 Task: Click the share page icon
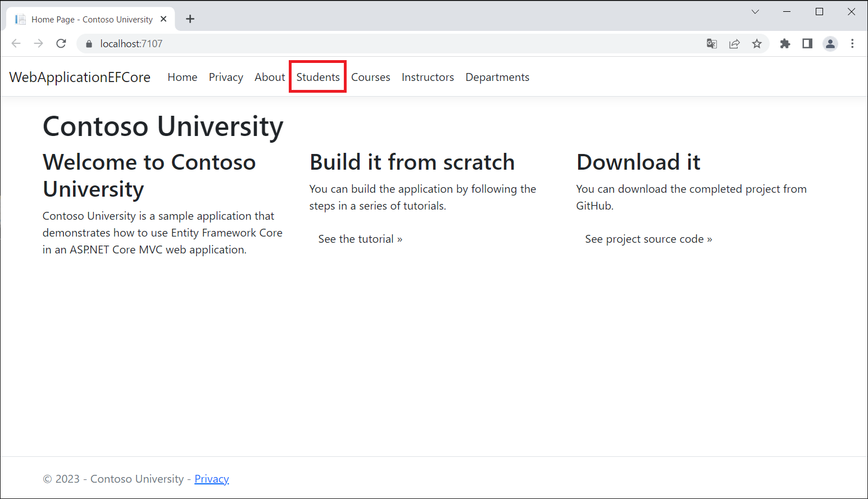(734, 44)
